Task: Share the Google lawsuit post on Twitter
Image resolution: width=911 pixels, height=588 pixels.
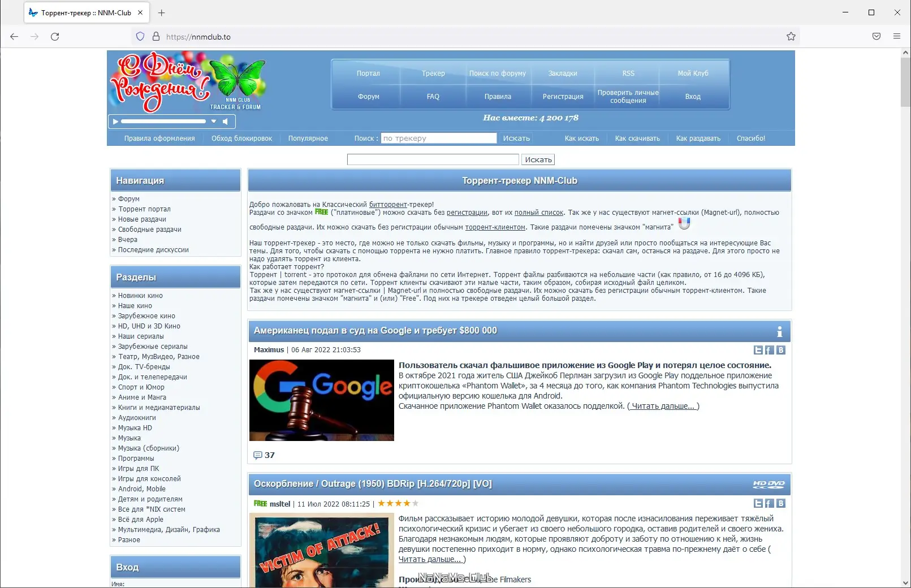Action: 758,350
